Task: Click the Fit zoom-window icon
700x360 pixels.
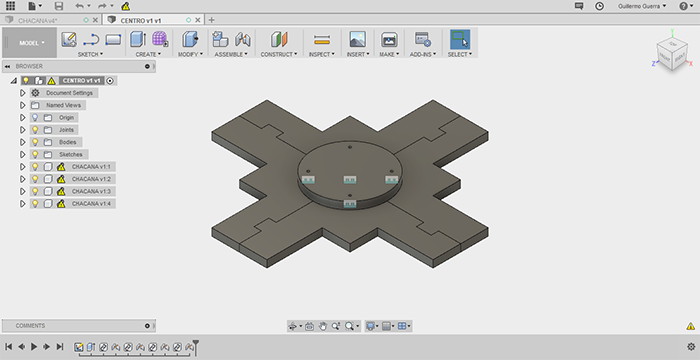Action: coord(350,326)
